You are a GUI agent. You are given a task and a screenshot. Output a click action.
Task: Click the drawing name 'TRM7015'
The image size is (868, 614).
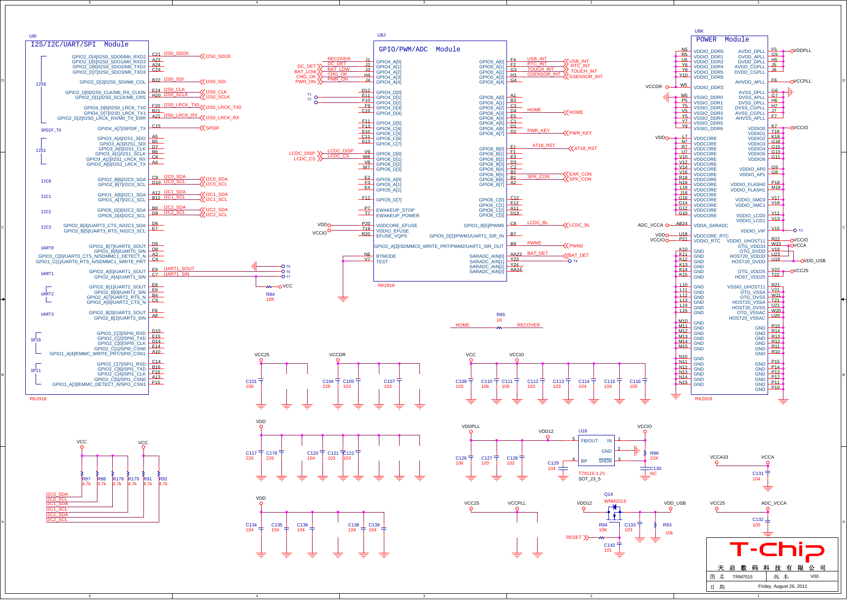coord(742,577)
